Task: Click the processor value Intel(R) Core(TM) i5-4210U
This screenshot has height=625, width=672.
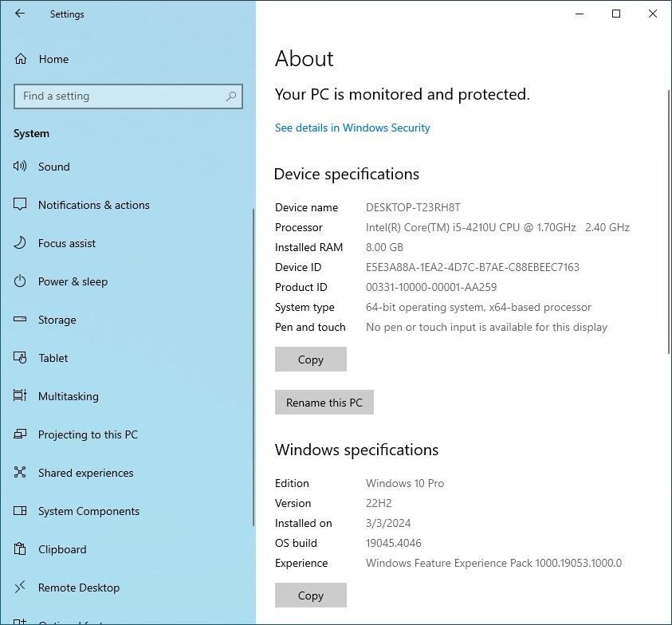Action: (x=497, y=227)
